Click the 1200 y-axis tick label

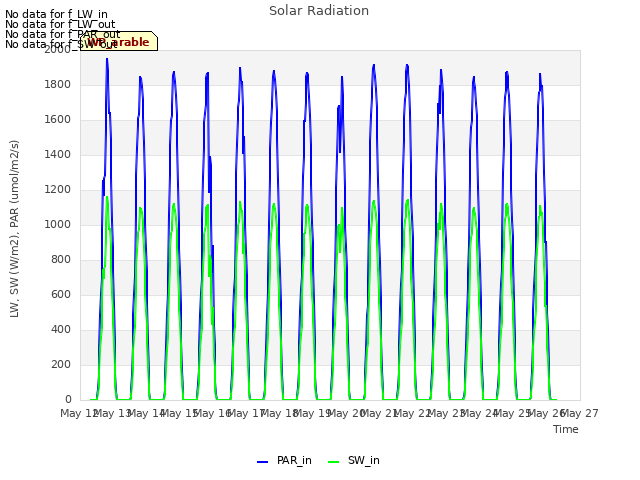coord(58,189)
